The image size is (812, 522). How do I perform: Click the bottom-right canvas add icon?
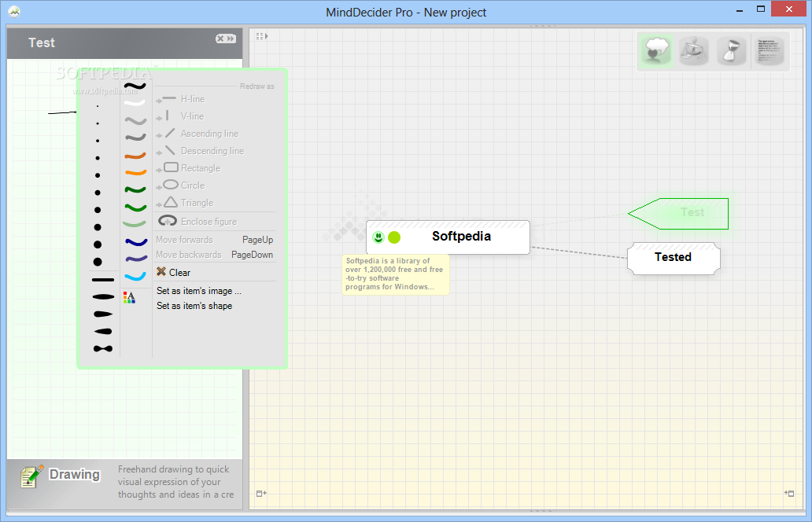pyautogui.click(x=789, y=494)
